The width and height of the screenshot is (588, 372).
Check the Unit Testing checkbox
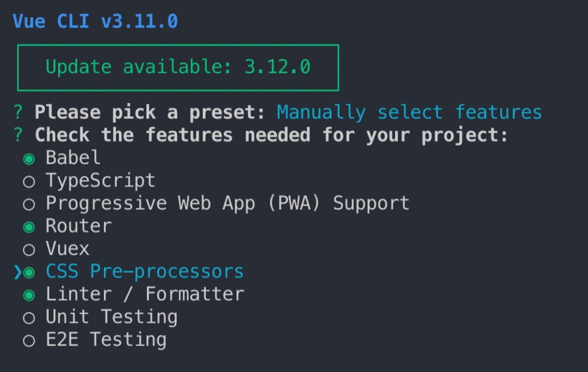[29, 317]
